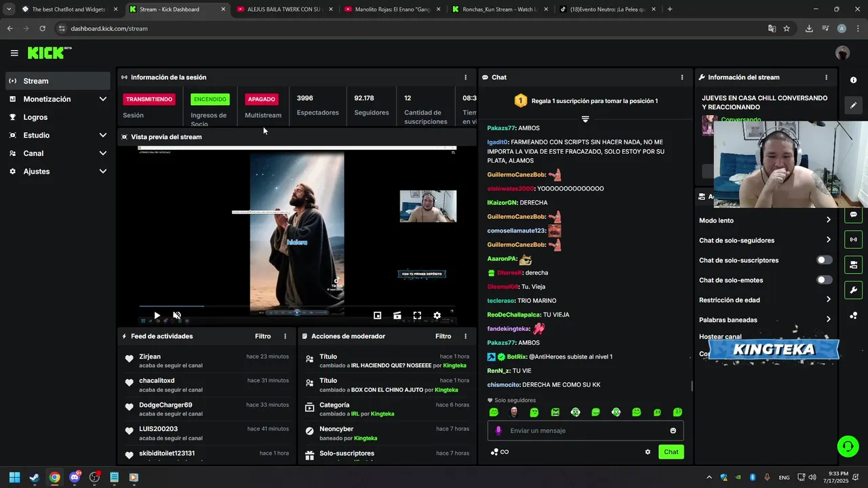Open Información de la sesión options menu
868x488 pixels.
465,77
